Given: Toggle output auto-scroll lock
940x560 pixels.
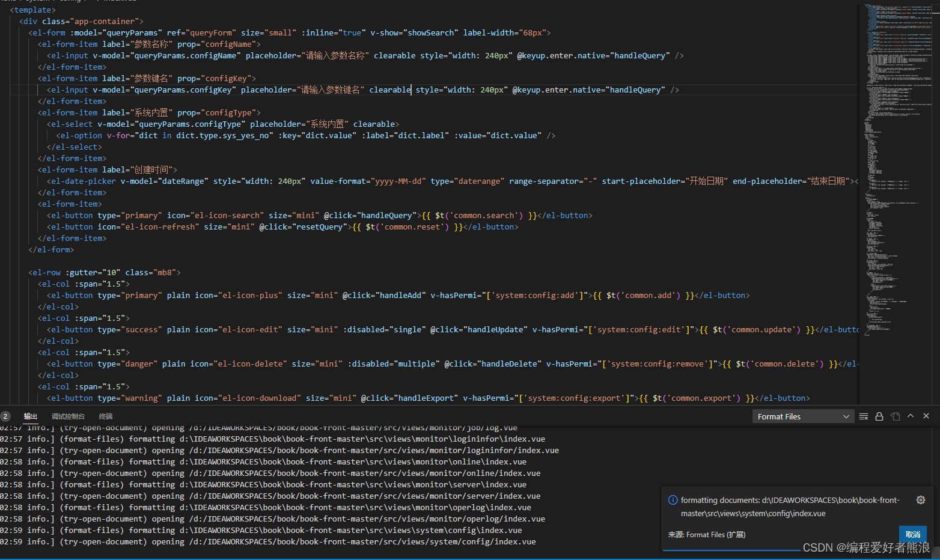Looking at the screenshot, I should coord(879,416).
